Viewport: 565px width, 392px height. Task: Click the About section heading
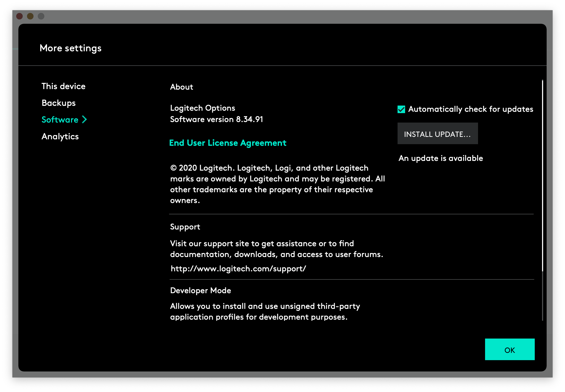pyautogui.click(x=181, y=87)
